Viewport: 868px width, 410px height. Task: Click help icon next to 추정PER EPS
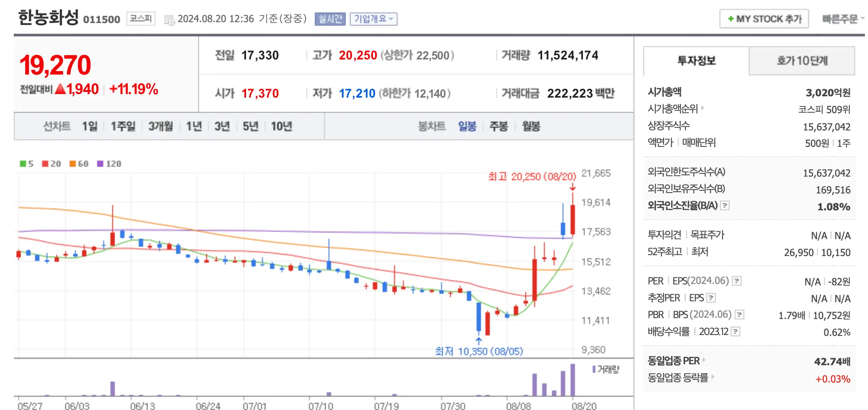click(x=711, y=298)
